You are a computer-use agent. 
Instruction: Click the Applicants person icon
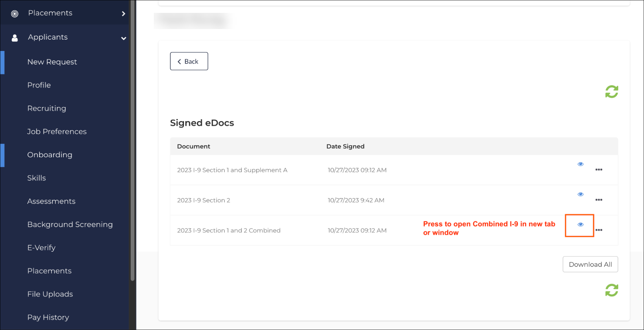[x=14, y=38]
